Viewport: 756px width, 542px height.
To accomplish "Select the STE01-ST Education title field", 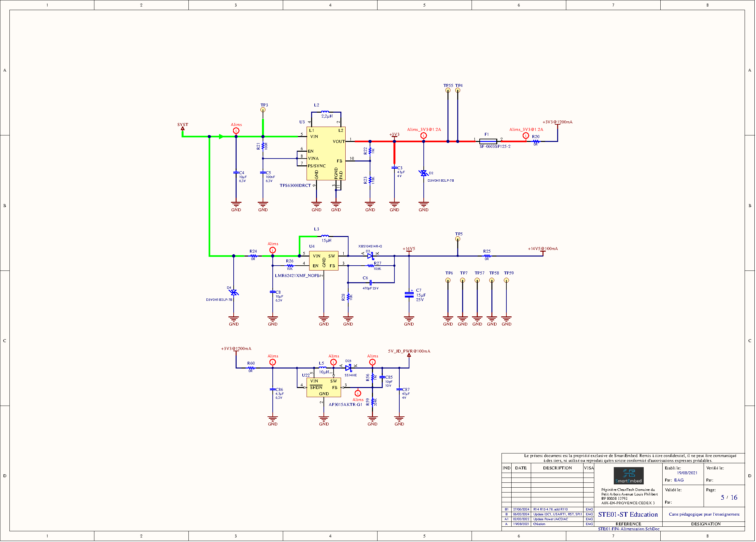I will 628,515.
